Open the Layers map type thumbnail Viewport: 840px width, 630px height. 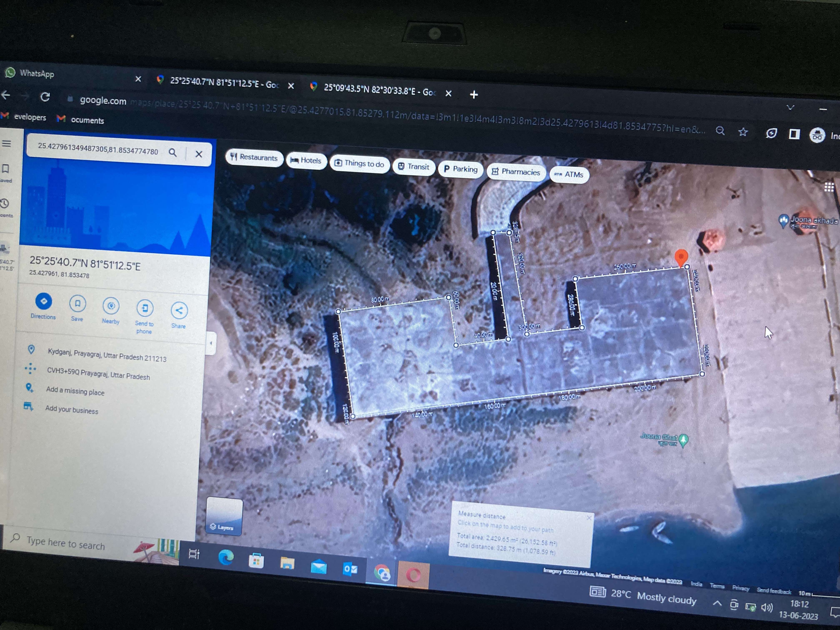pyautogui.click(x=224, y=516)
